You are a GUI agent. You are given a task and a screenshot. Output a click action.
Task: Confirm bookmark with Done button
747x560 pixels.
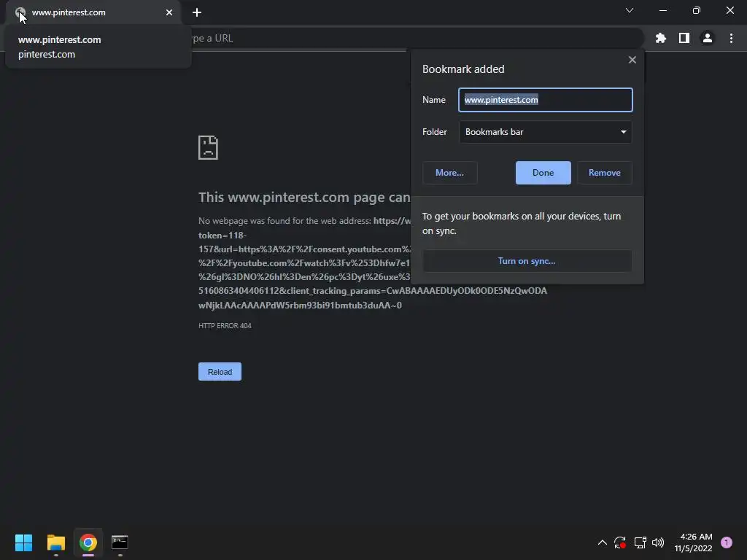click(543, 173)
